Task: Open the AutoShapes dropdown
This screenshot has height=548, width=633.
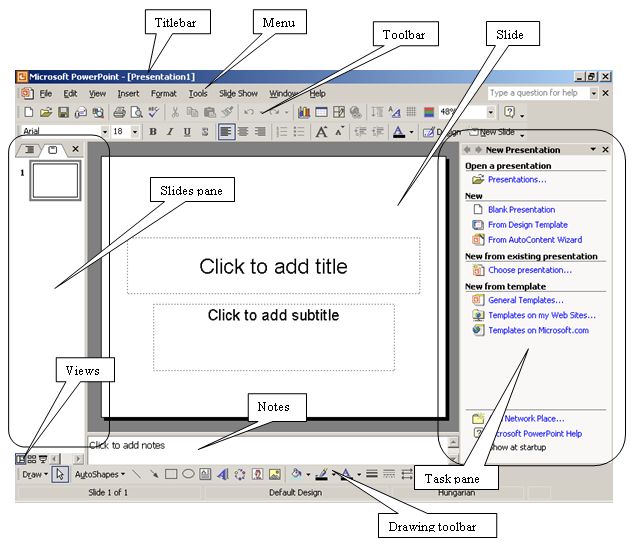Action: point(100,474)
